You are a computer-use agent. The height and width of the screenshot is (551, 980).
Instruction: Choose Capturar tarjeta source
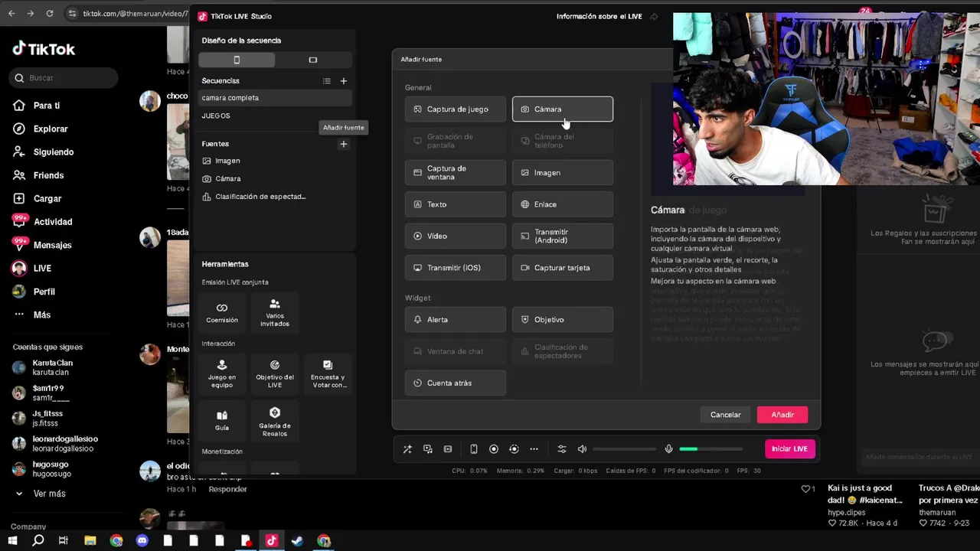563,268
